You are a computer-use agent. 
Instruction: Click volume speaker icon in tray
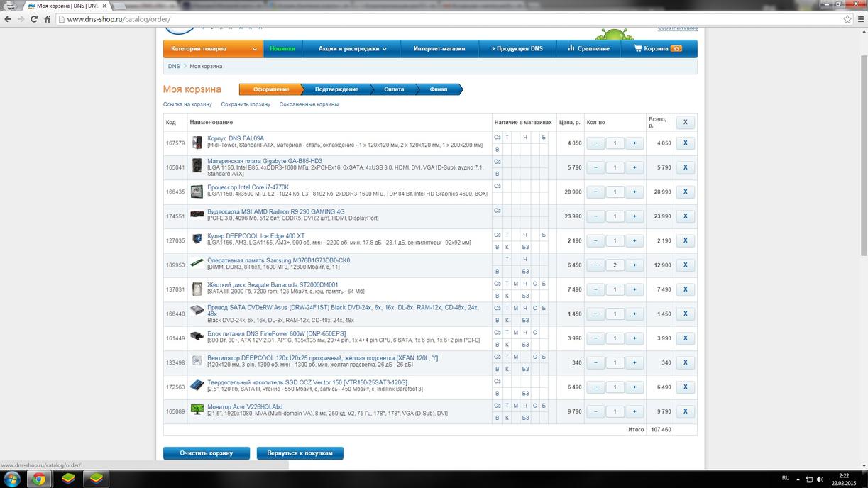pos(821,479)
